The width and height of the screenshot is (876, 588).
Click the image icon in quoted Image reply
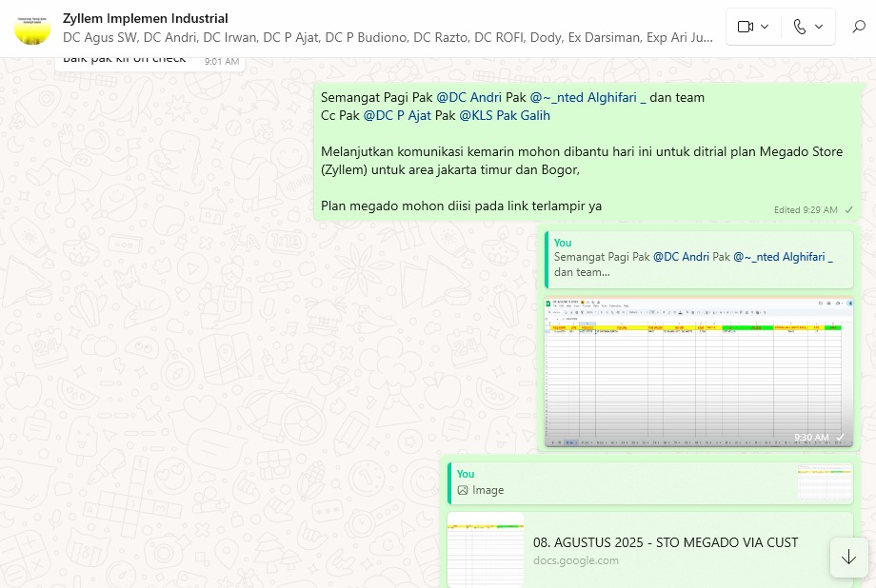click(463, 490)
